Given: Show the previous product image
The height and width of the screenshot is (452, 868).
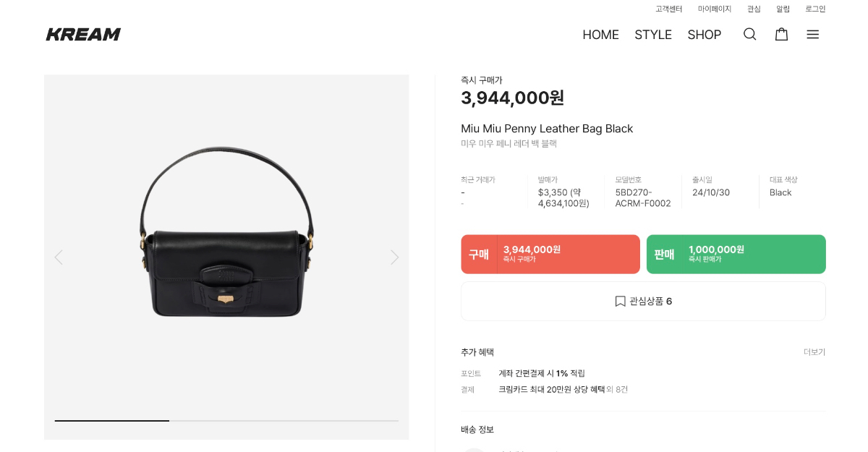Looking at the screenshot, I should 59,257.
